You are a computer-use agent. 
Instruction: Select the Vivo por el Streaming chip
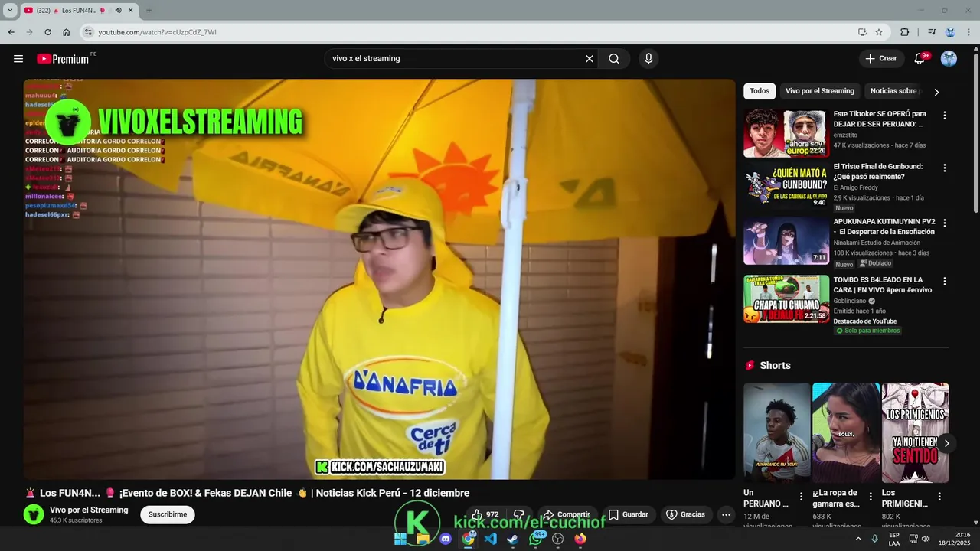click(819, 91)
